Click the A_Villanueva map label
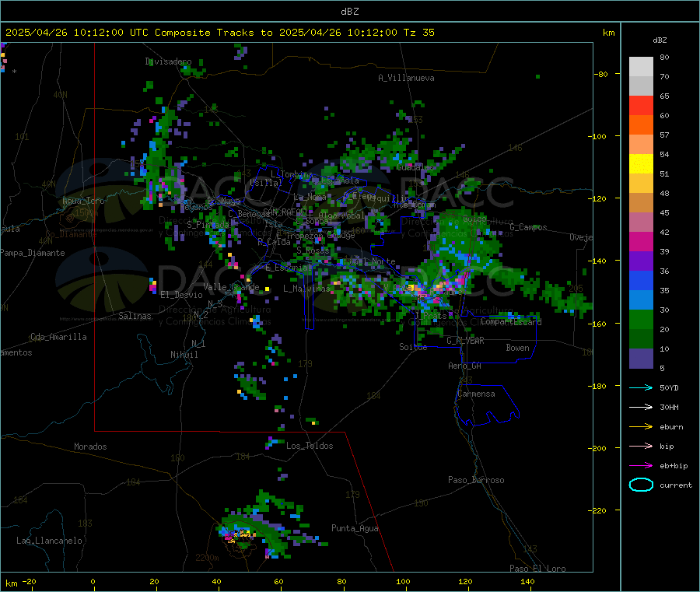Viewport: 700px width, 592px height. click(x=406, y=78)
